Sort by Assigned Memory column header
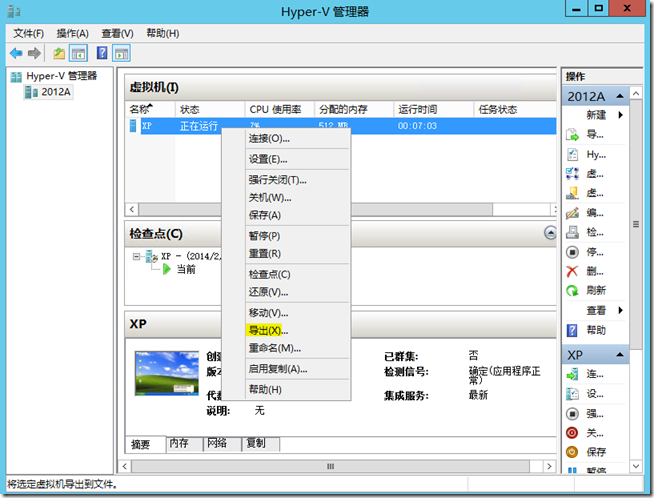 point(354,109)
